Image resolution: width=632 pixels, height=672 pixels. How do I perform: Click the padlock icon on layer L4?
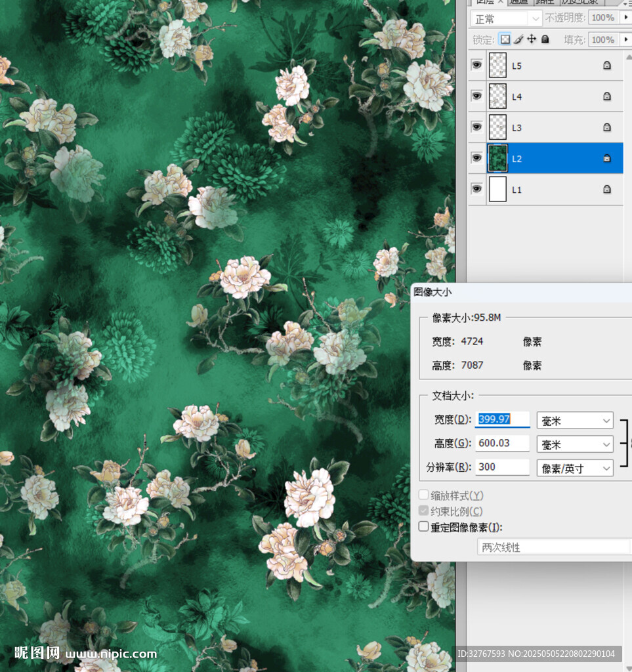coord(607,97)
